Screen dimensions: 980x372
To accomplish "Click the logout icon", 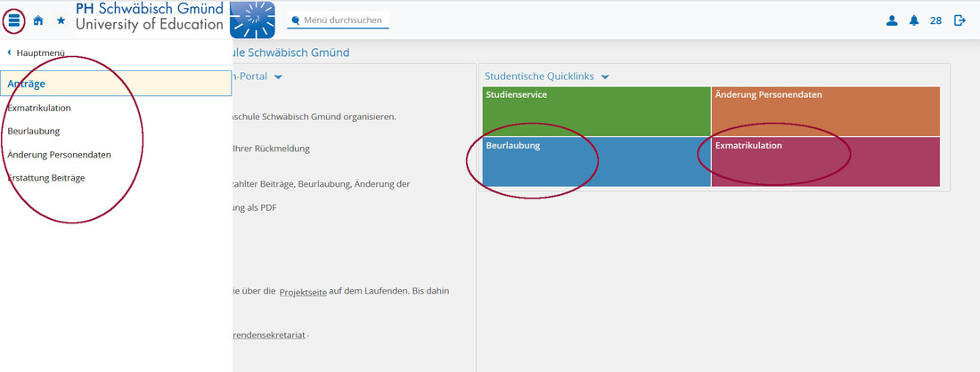I will (x=960, y=20).
